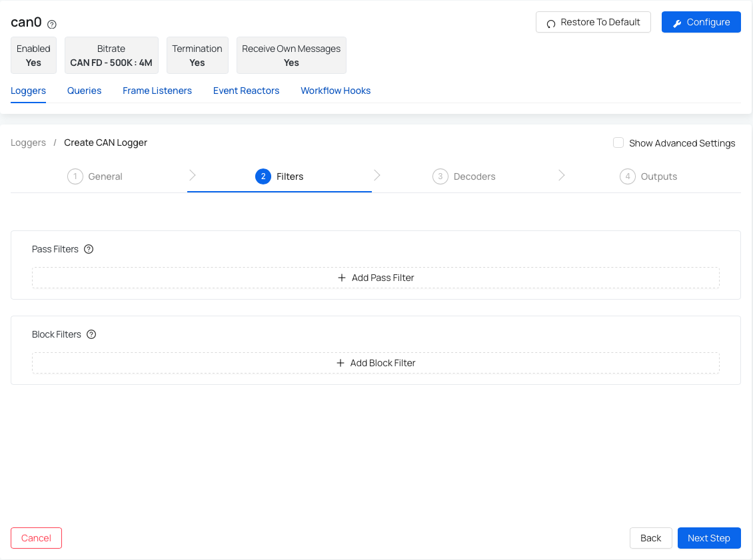The width and height of the screenshot is (753, 560).
Task: Click the Loggers breadcrumb link
Action: 28,142
